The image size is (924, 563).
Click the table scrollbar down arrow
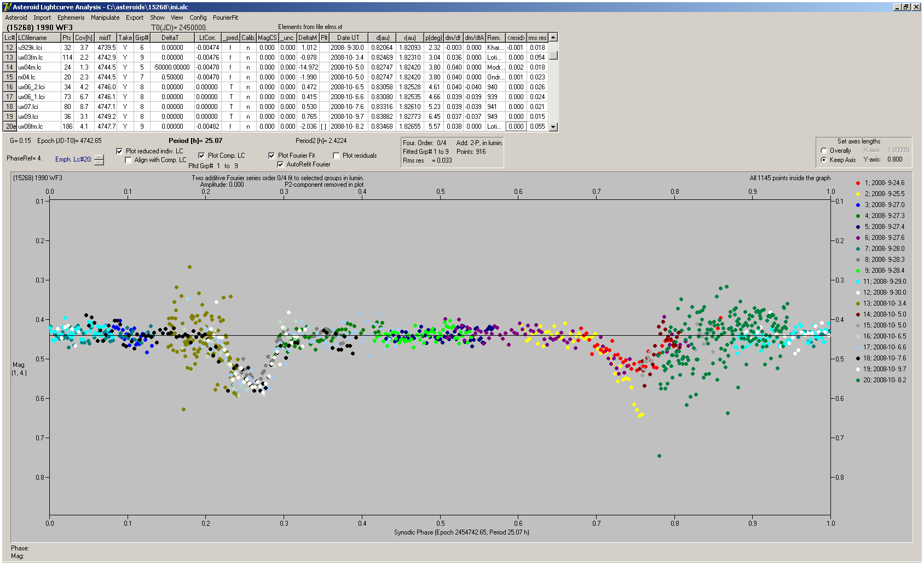pos(553,127)
